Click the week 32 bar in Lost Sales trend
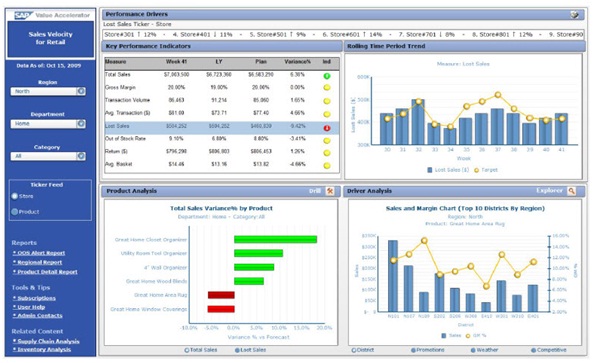Image resolution: width=593 pixels, height=363 pixels. 418,122
